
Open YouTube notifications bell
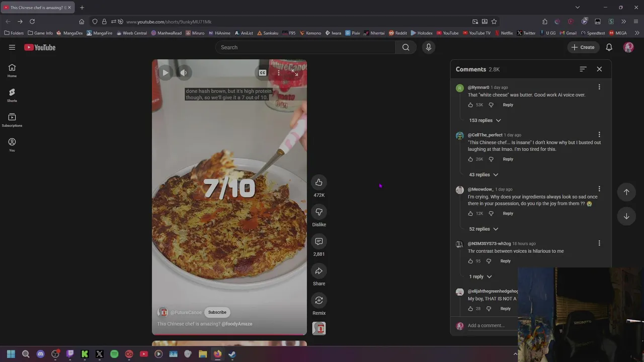609,47
